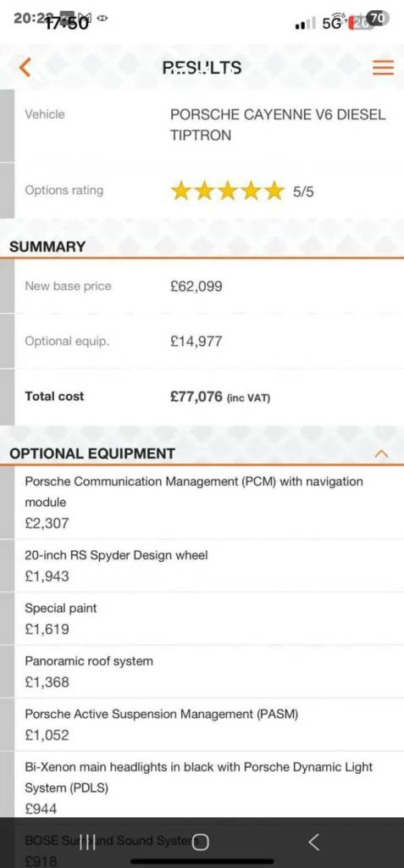Tap the Android home button
Screen dimensions: 404x868
tap(202, 842)
